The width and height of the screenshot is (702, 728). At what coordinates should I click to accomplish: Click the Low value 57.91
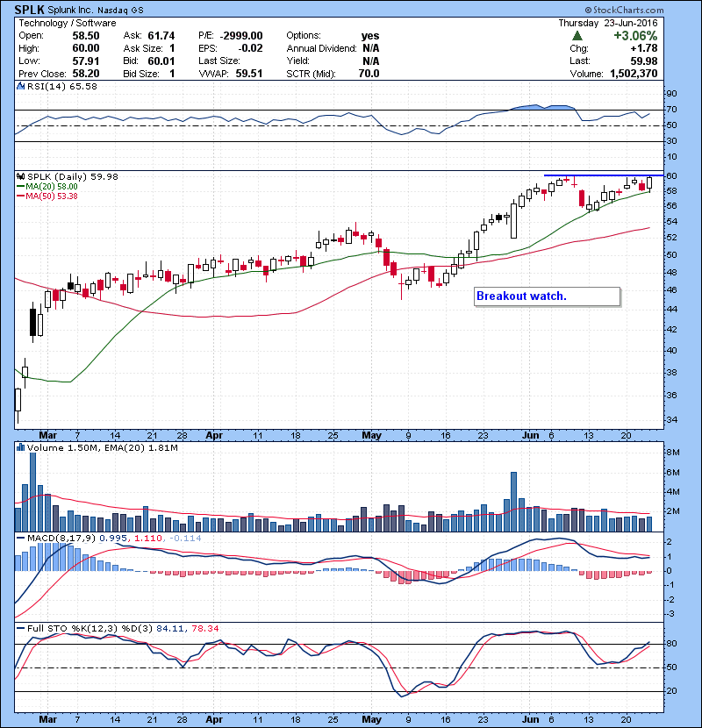86,61
